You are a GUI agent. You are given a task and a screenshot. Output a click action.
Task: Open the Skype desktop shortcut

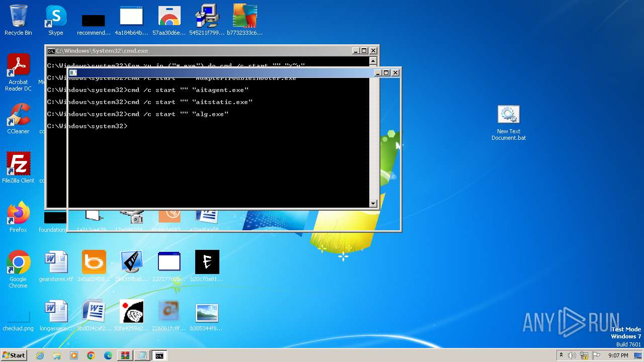(55, 20)
